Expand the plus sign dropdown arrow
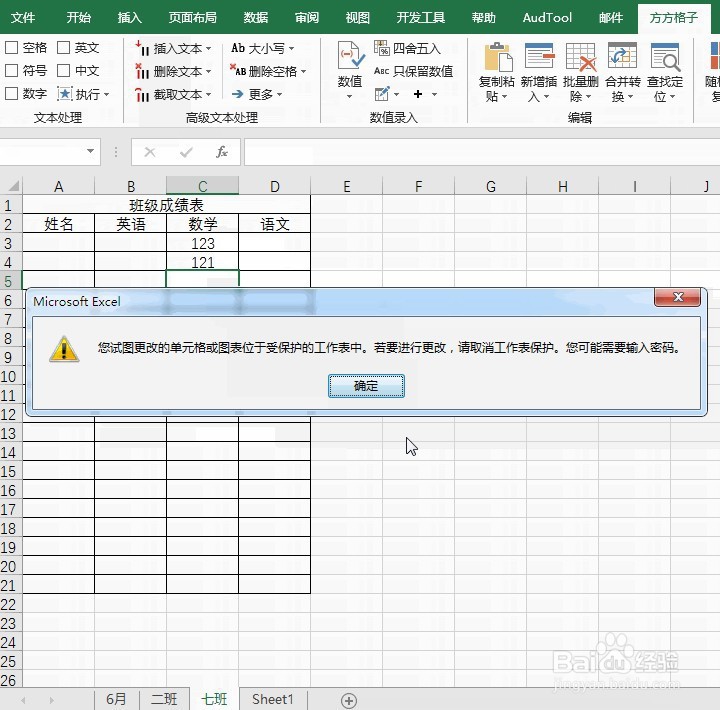Image resolution: width=720 pixels, height=710 pixels. pyautogui.click(x=434, y=95)
